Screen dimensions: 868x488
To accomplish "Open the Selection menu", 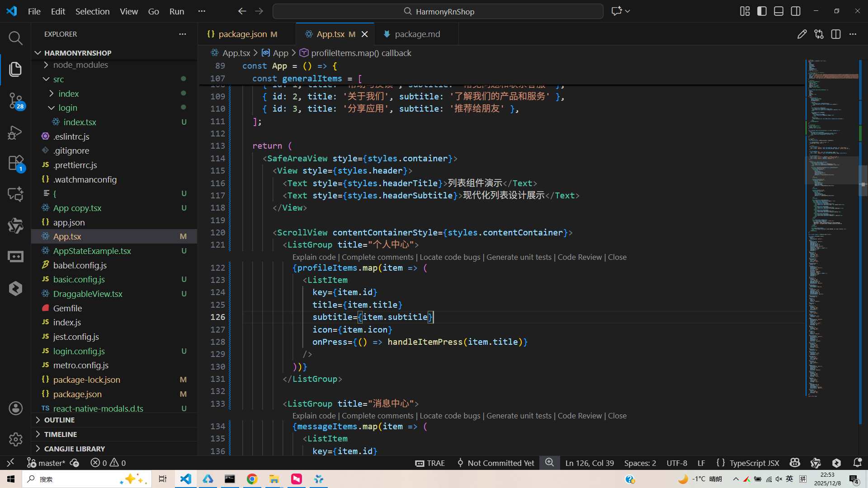I will click(x=92, y=11).
